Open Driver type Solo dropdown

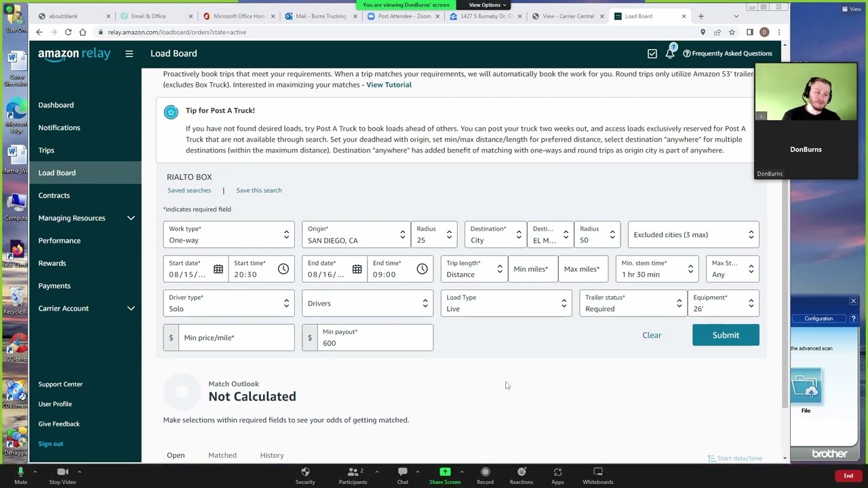click(x=229, y=304)
